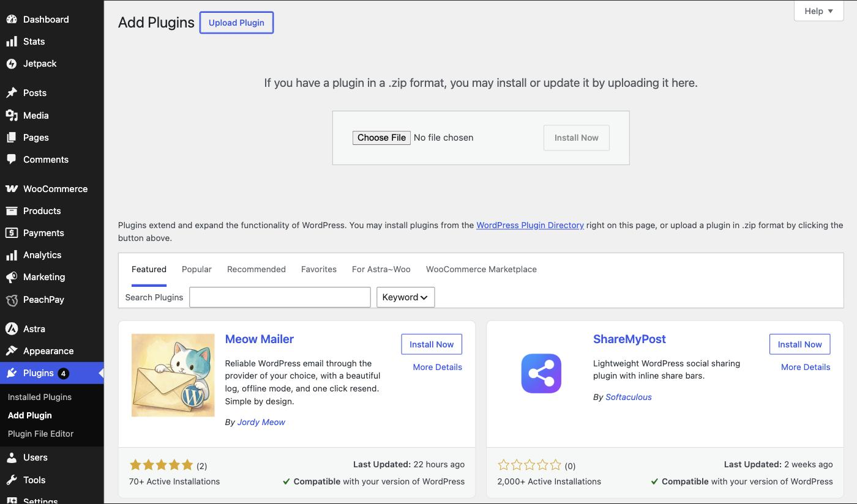Click the Dashboard gauge icon

(x=12, y=19)
